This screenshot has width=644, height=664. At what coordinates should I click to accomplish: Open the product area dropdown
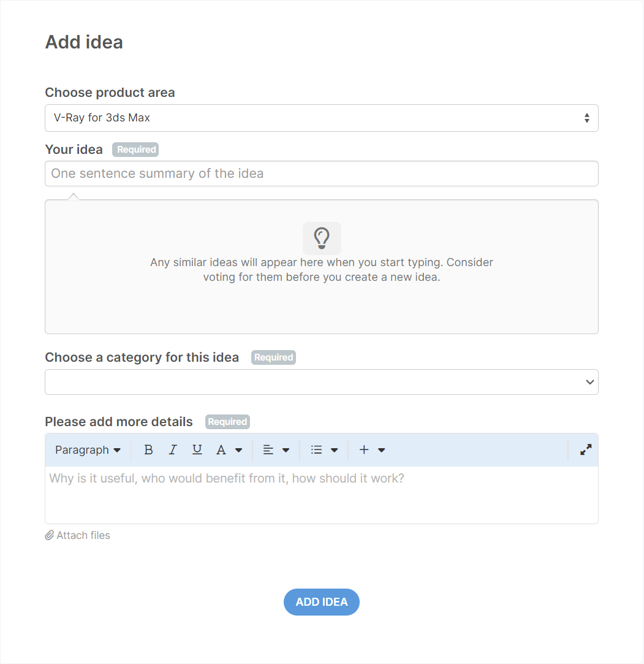pyautogui.click(x=321, y=118)
